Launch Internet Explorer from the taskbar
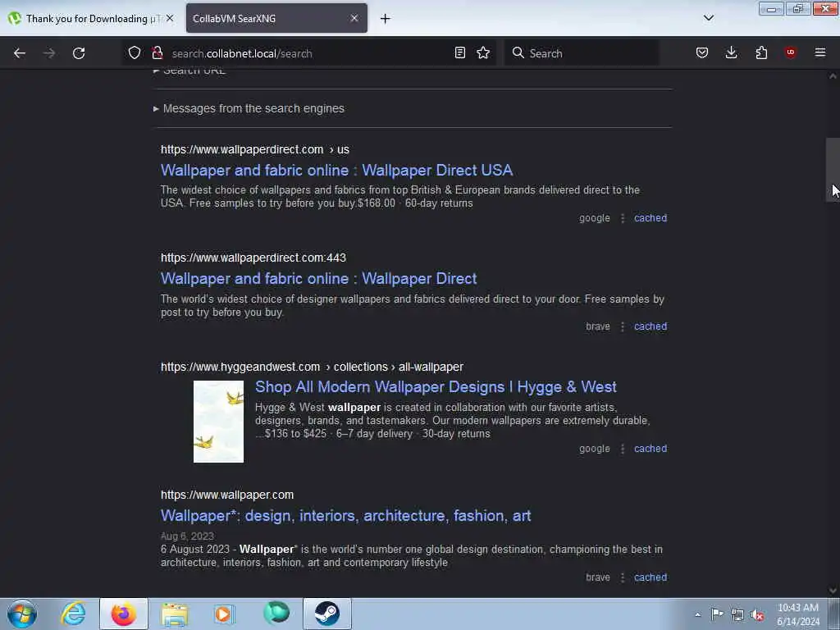This screenshot has width=840, height=630. pos(73,614)
